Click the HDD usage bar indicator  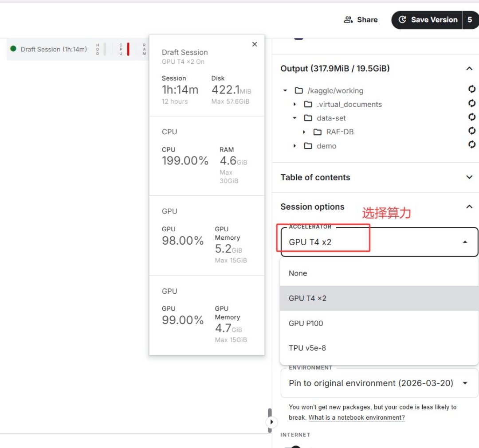[x=105, y=49]
